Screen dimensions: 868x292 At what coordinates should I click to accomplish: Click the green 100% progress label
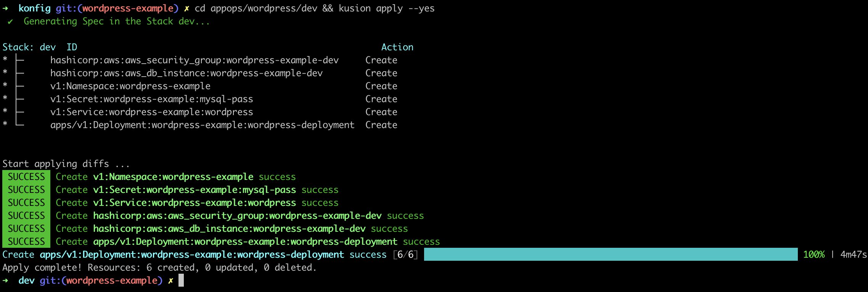813,255
